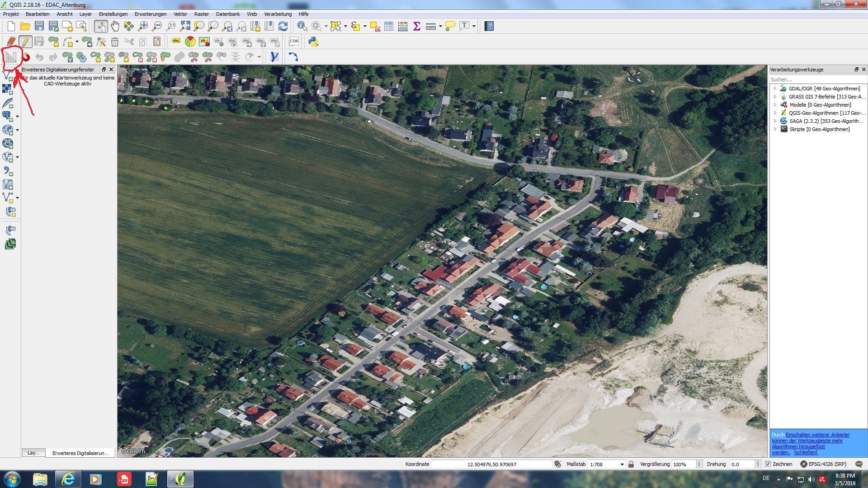Image resolution: width=868 pixels, height=488 pixels.
Task: Expand the SAGA (2.3.2) algorithms group
Action: point(775,121)
